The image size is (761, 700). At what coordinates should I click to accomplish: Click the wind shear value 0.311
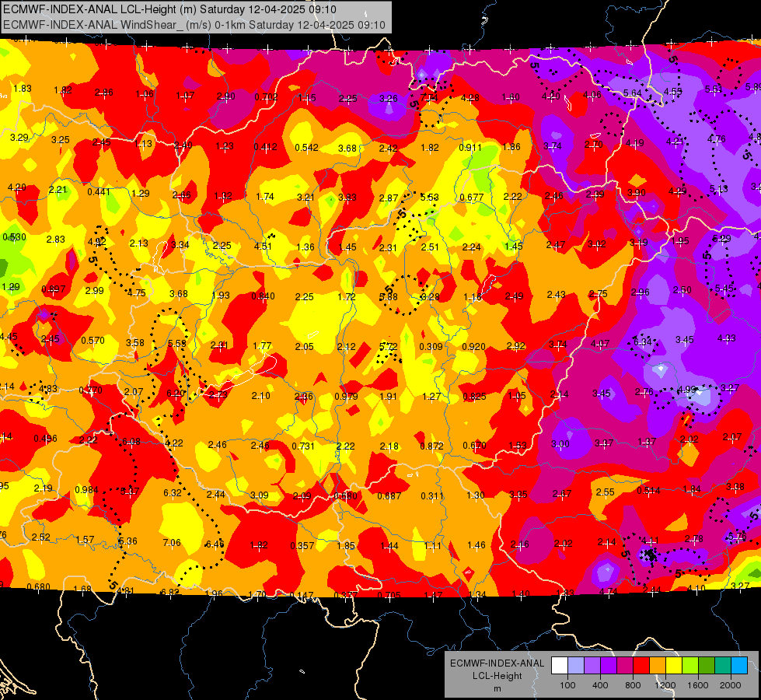[432, 496]
